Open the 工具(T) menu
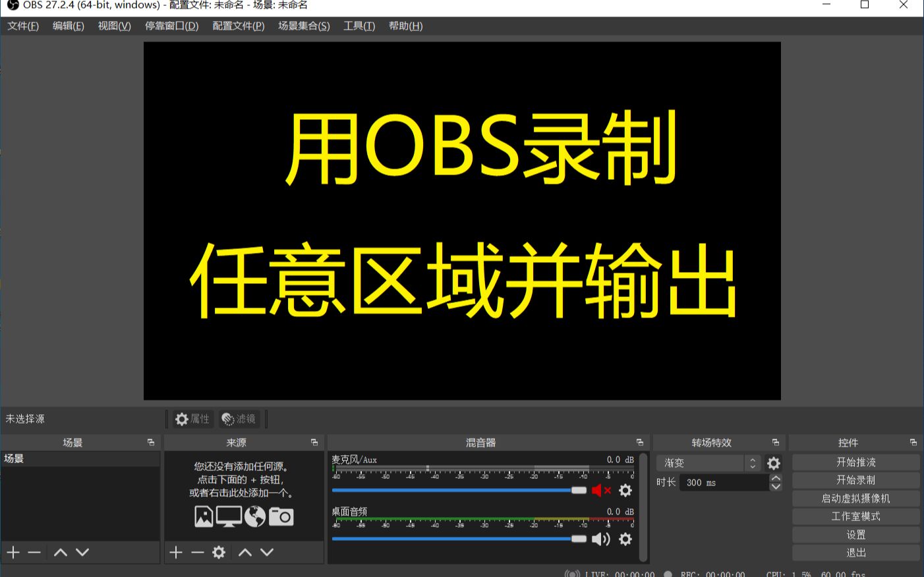924x577 pixels. (x=359, y=26)
